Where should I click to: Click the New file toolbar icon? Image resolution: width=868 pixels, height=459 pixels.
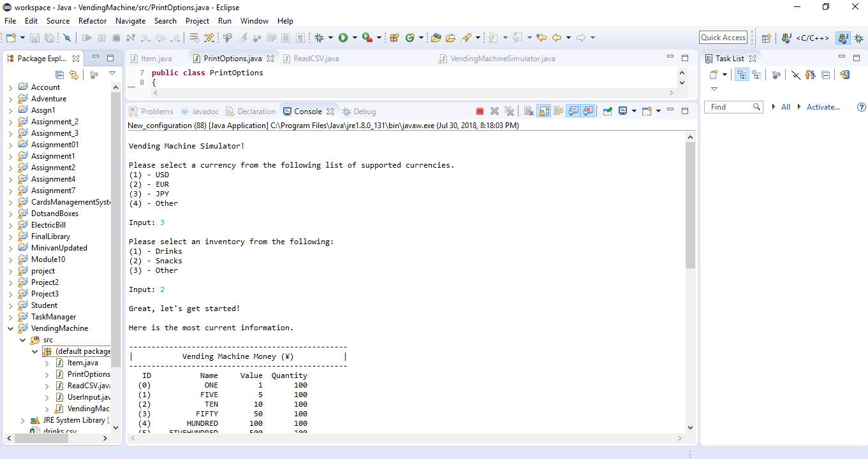point(11,38)
